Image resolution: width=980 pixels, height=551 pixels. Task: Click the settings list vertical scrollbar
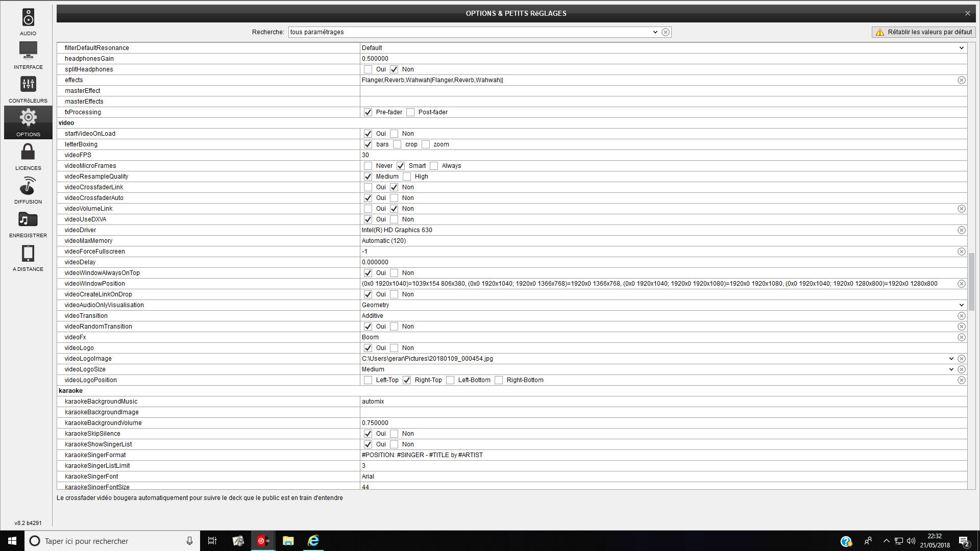click(971, 281)
